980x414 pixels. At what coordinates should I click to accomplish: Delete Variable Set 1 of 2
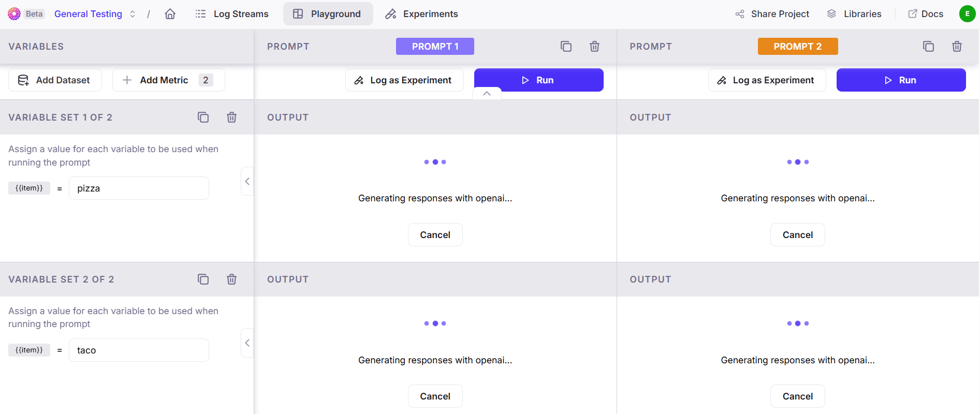click(231, 117)
